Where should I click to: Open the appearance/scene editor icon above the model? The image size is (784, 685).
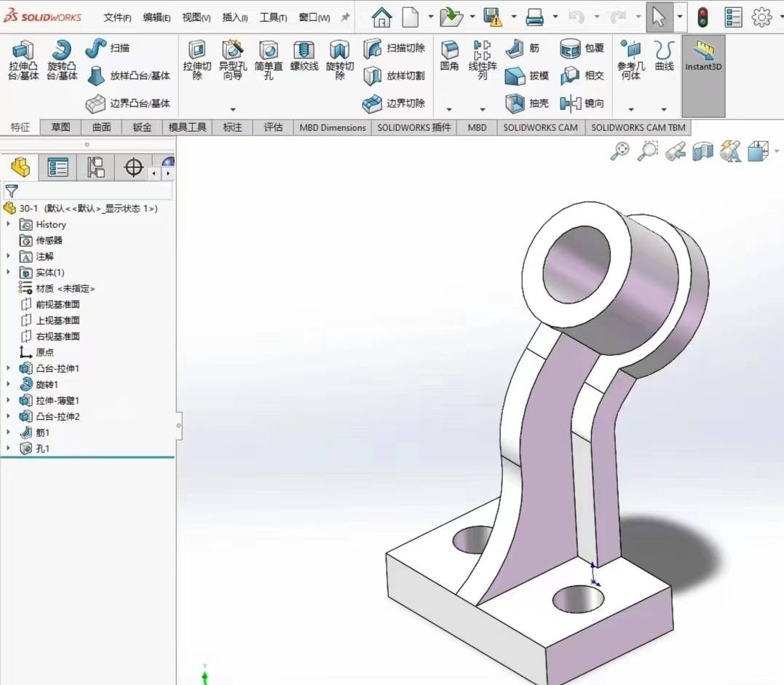[x=730, y=151]
